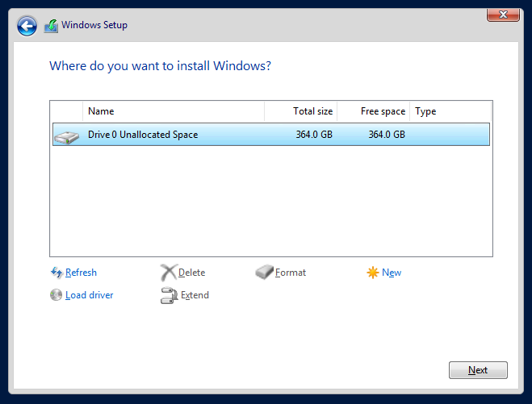This screenshot has width=532, height=404.
Task: Open the Load driver link
Action: pyautogui.click(x=90, y=295)
